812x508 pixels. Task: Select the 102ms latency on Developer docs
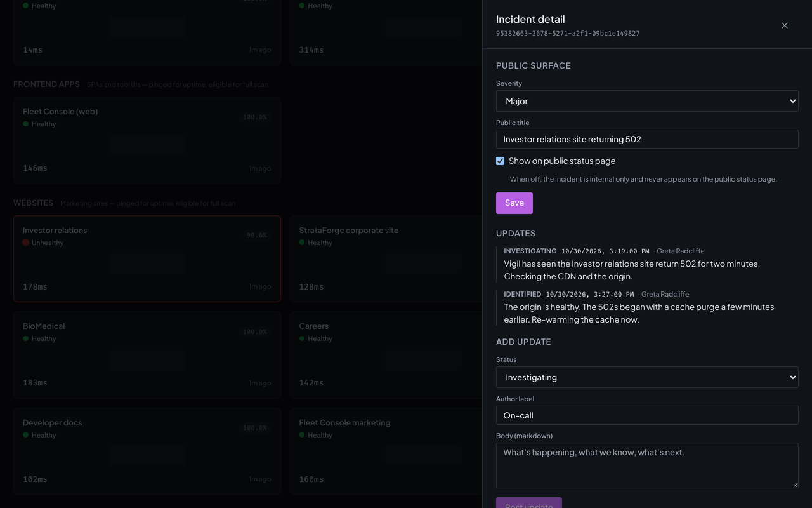[35, 479]
